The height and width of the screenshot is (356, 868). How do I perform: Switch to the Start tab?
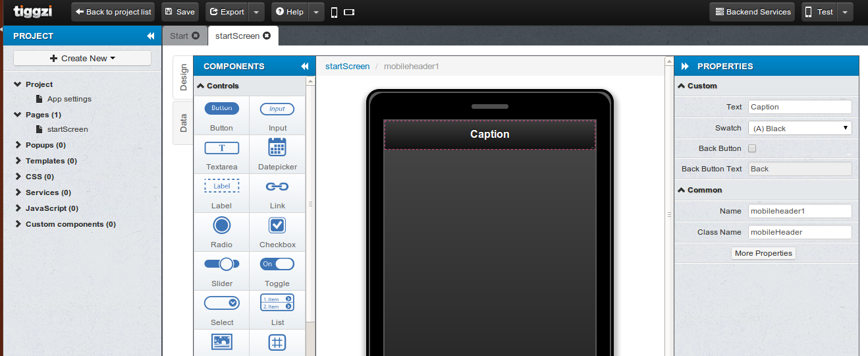tap(178, 36)
